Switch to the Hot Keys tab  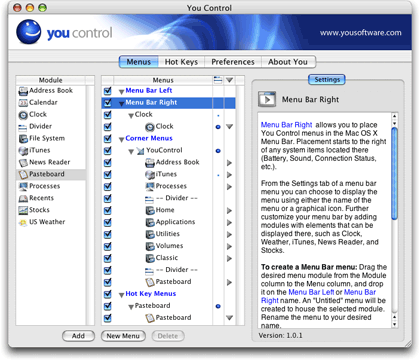click(x=181, y=62)
